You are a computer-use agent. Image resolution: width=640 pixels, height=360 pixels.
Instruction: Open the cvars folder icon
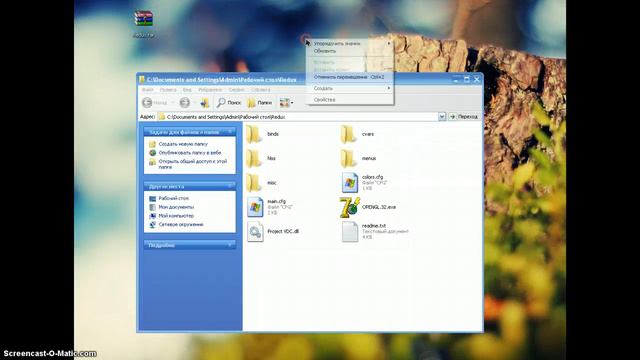(348, 134)
